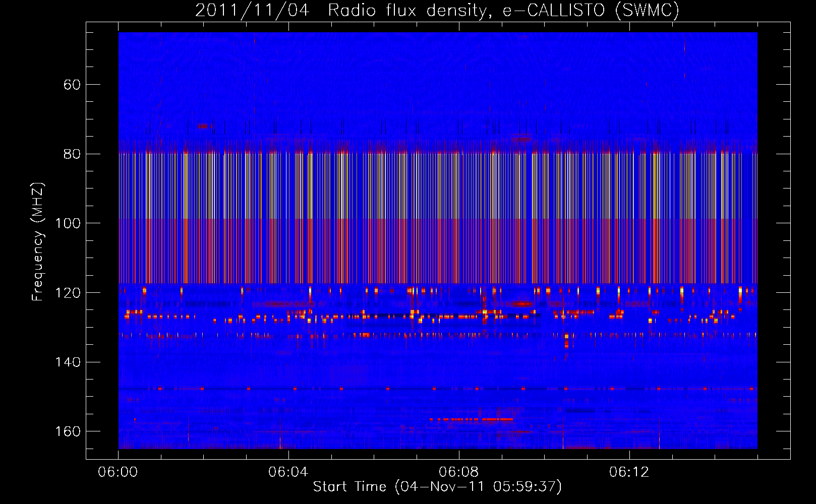
Task: Click the 'e-CALLISTO (SWMC)' text in title
Action: pyautogui.click(x=591, y=10)
